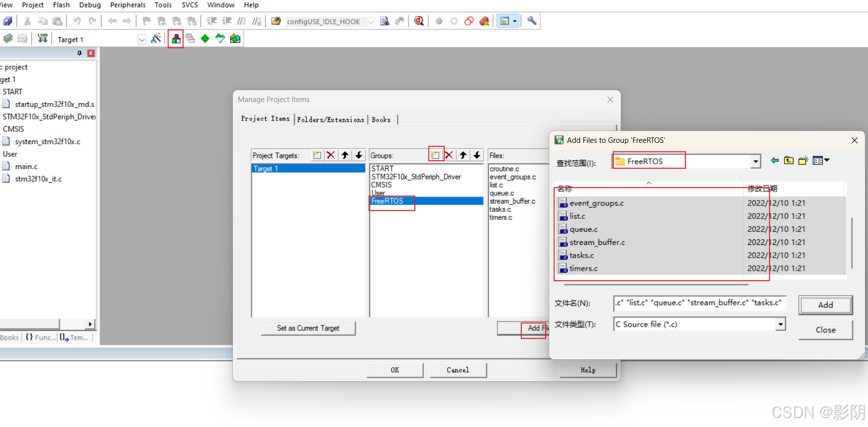This screenshot has width=868, height=427.
Task: Toggle the Insert Bookmark flag icon
Action: tap(146, 21)
